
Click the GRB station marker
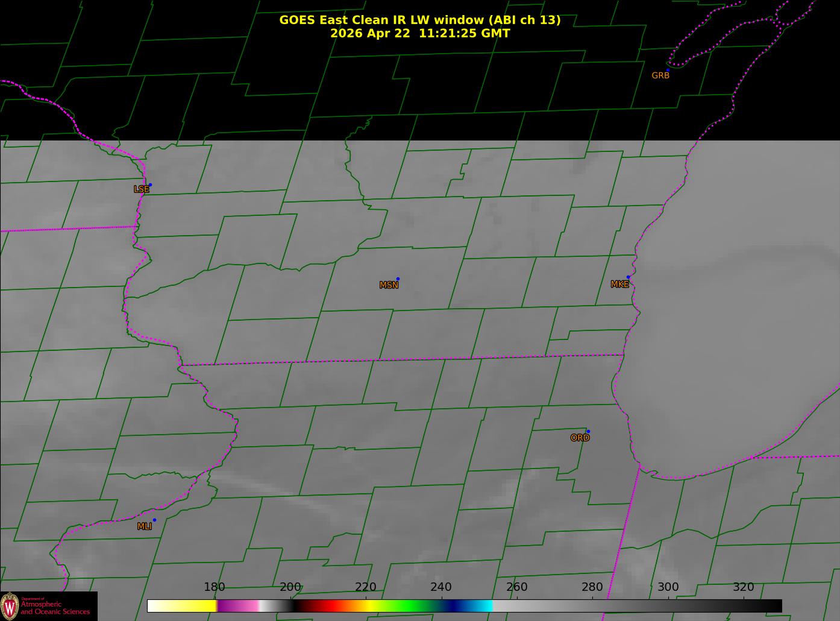pyautogui.click(x=668, y=70)
